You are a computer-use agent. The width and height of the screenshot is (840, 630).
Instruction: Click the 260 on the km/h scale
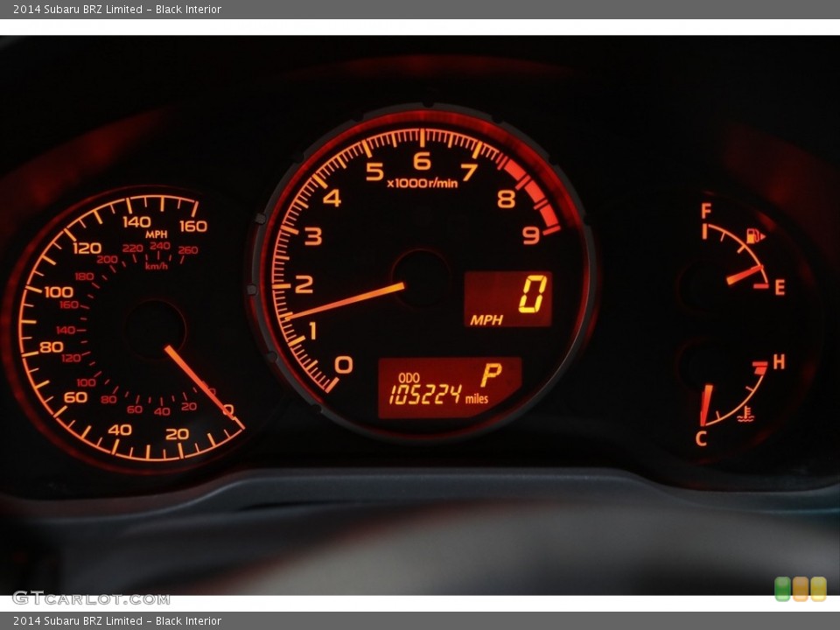[188, 250]
